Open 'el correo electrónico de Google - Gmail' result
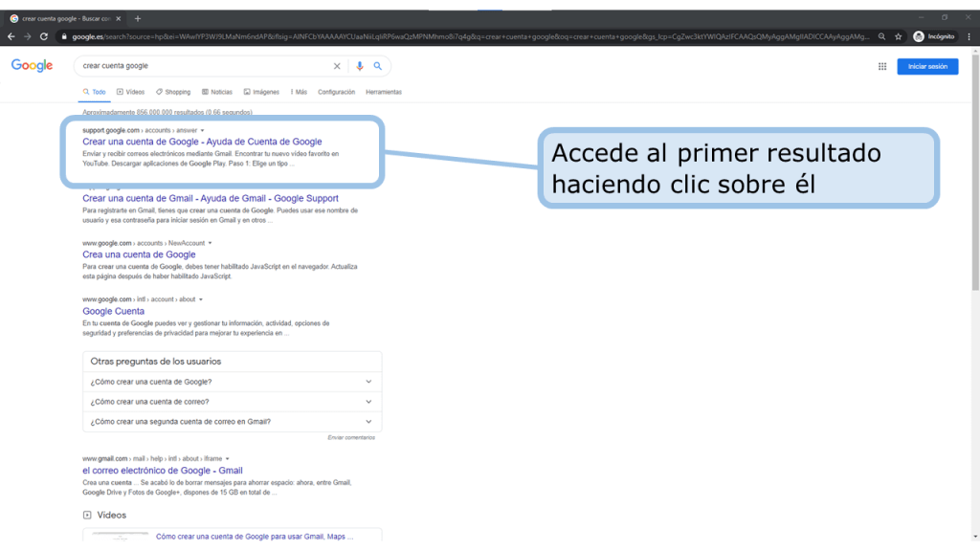This screenshot has height=551, width=980. (x=163, y=471)
